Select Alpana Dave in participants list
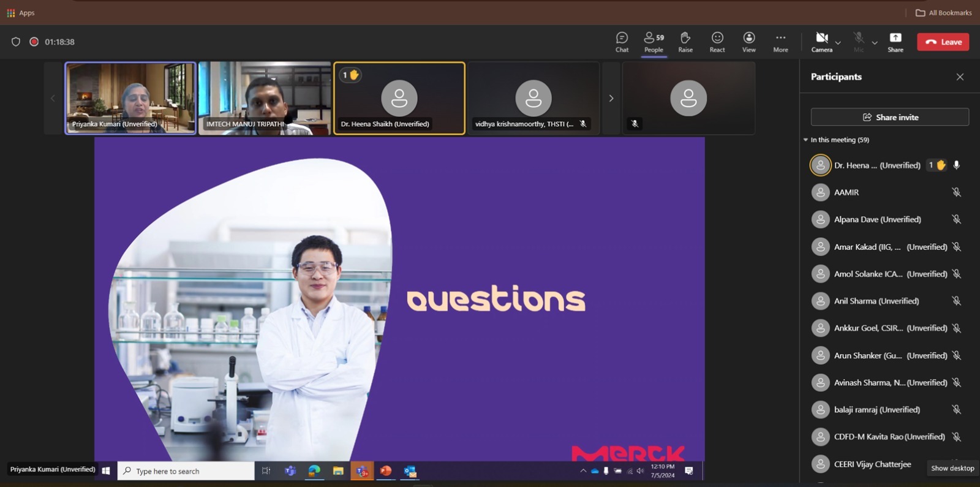Viewport: 980px width, 487px height. click(877, 219)
